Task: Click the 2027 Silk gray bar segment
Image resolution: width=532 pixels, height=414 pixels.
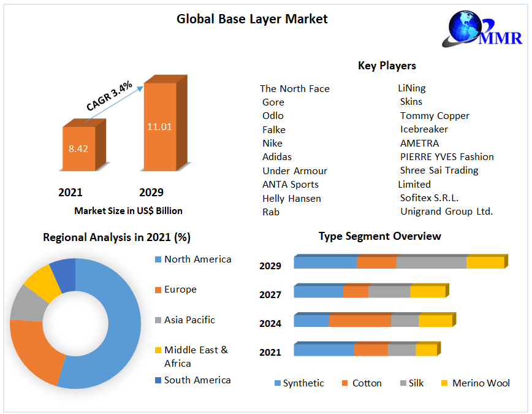Action: 389,292
